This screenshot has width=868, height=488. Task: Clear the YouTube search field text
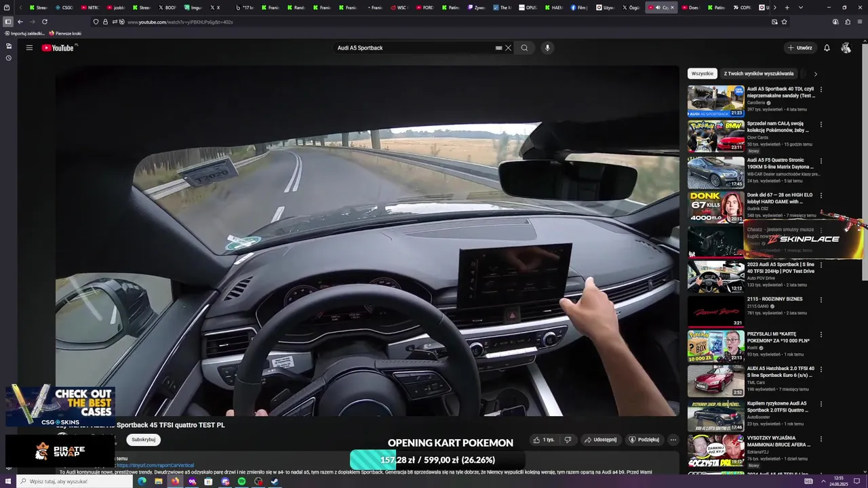[x=508, y=48]
